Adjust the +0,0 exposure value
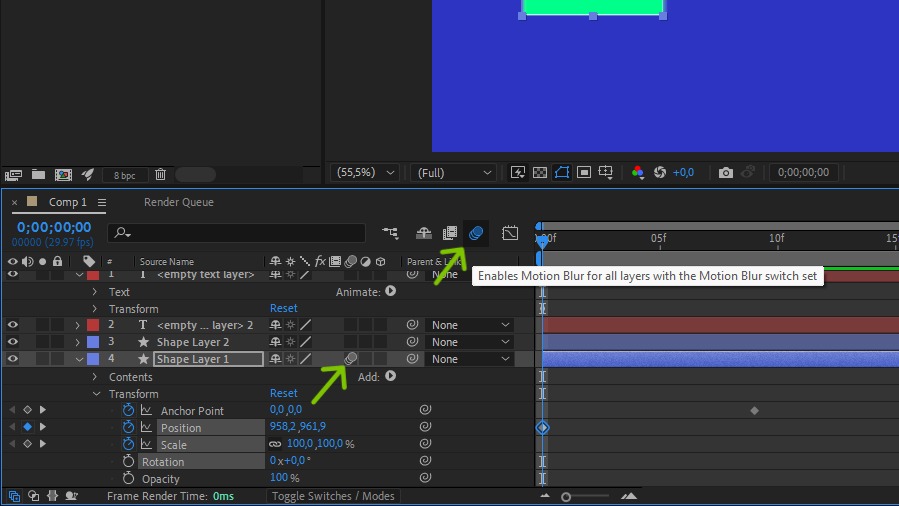This screenshot has width=899, height=506. click(683, 172)
